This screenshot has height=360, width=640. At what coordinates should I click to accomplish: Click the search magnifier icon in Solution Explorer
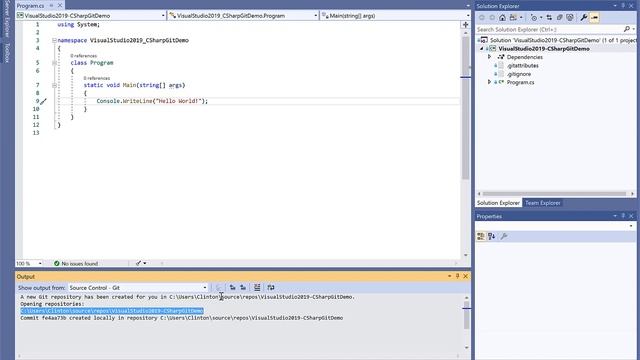pos(627,29)
